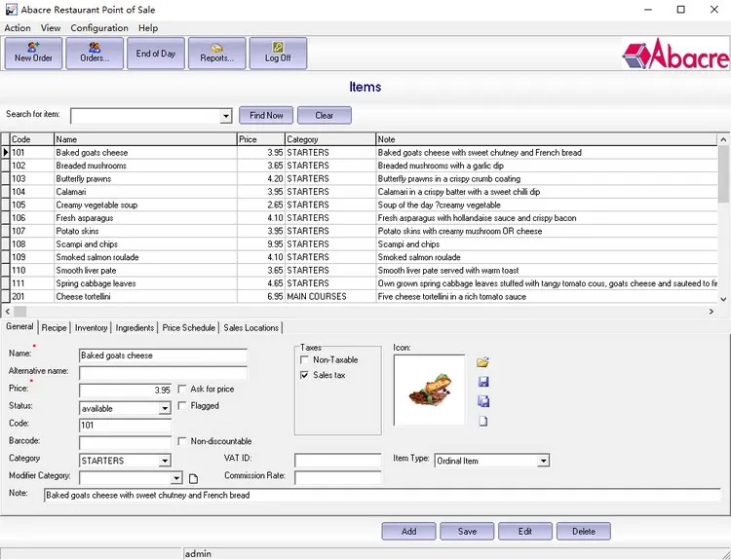Select the Scampi and chips name cell
The width and height of the screenshot is (731, 560).
pyautogui.click(x=145, y=244)
